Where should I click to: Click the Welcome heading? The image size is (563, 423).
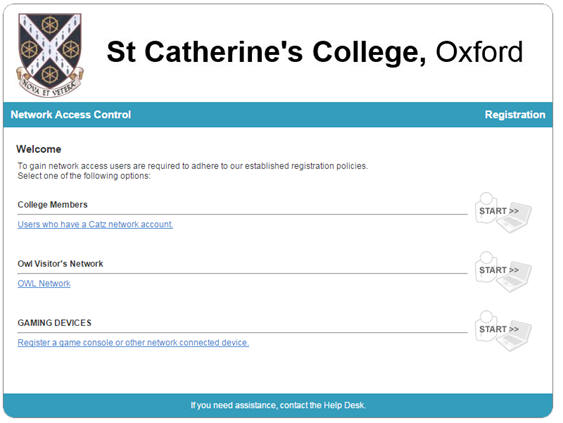pyautogui.click(x=39, y=149)
